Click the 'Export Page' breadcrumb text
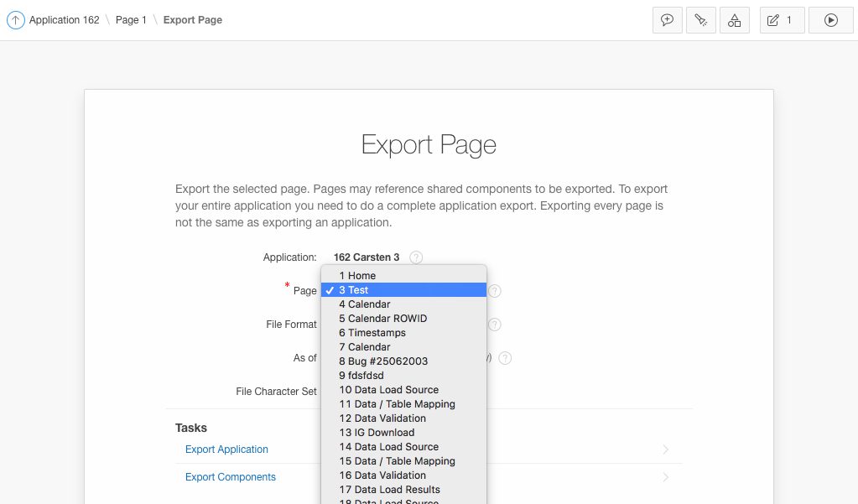858x504 pixels. 193,20
